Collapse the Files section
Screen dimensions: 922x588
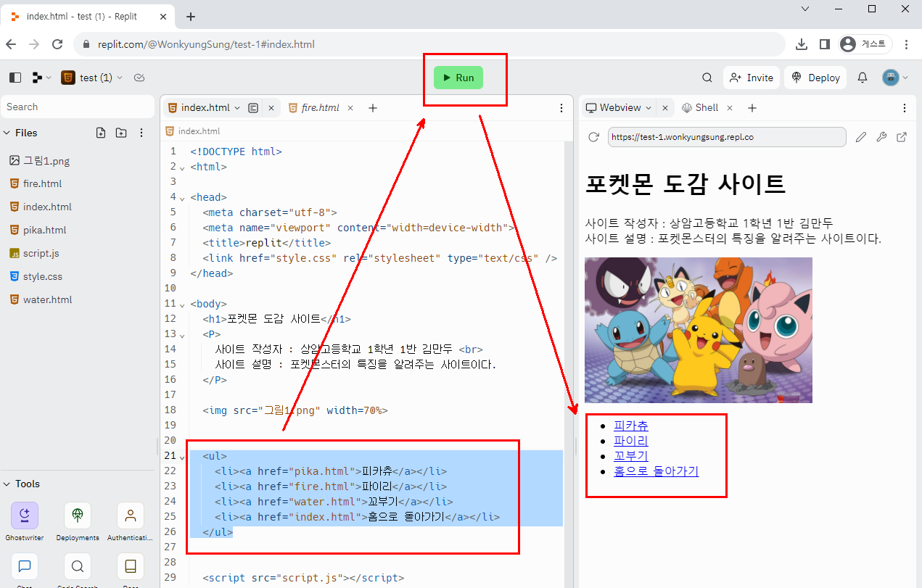7,133
